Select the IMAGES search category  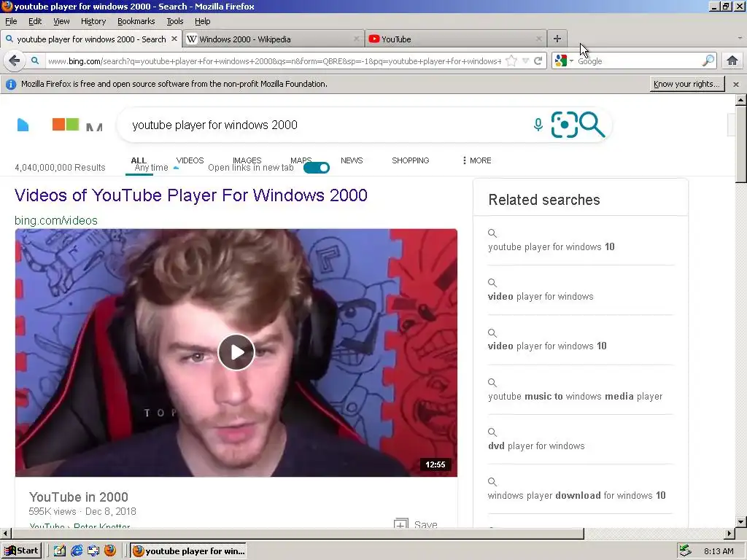click(x=247, y=160)
